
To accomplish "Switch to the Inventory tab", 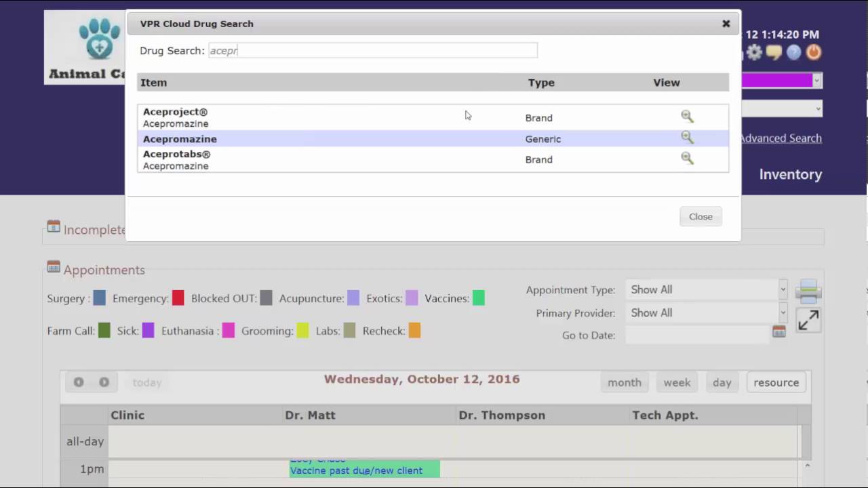I will pos(790,174).
